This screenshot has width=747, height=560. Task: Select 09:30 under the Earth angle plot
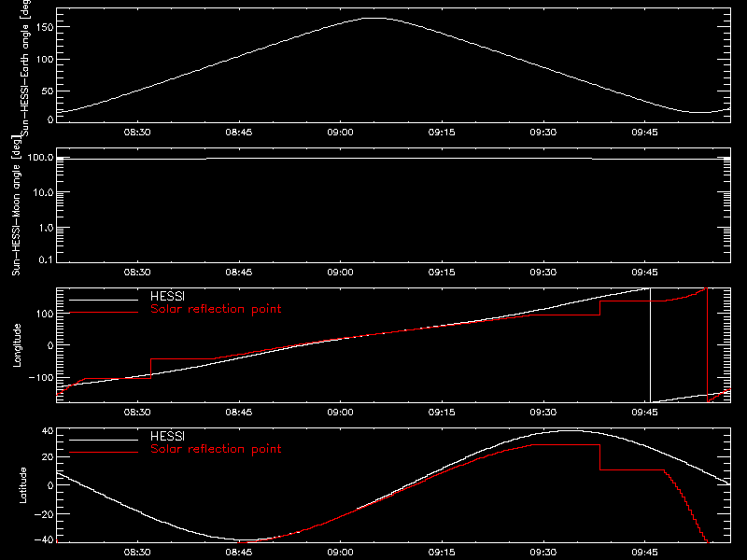pyautogui.click(x=543, y=132)
